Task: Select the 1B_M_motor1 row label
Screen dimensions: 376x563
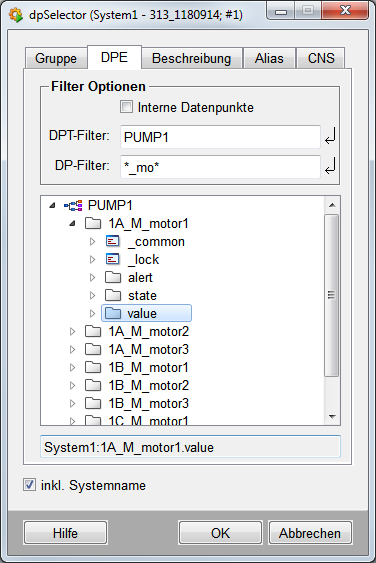Action: pos(148,367)
